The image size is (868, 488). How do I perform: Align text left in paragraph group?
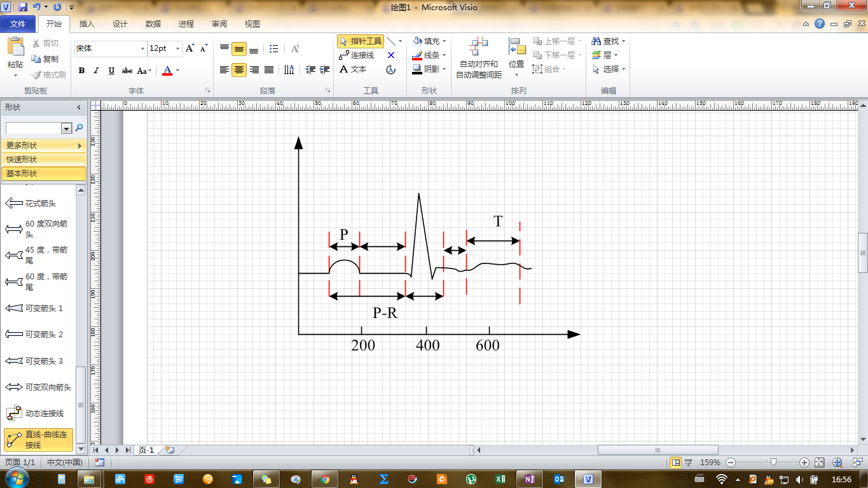click(224, 70)
